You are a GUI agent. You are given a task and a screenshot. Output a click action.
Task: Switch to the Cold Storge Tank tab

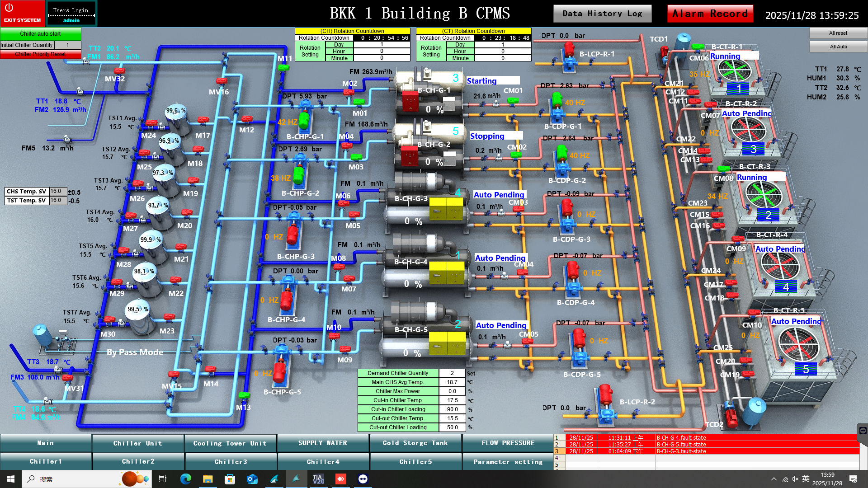[x=415, y=443]
